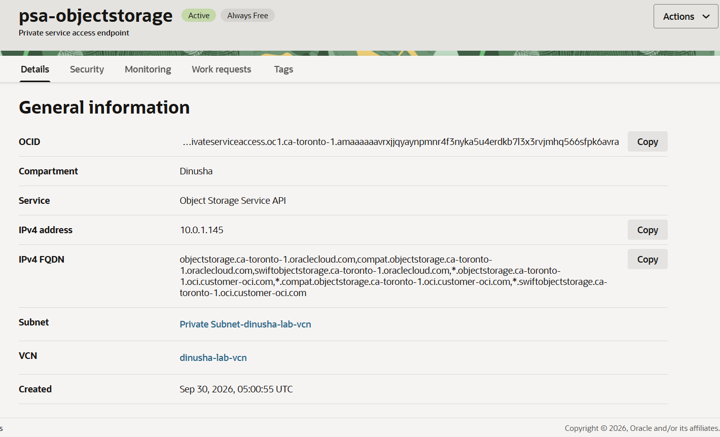Copy the IPv4 address
The height and width of the screenshot is (437, 720).
[x=647, y=230]
